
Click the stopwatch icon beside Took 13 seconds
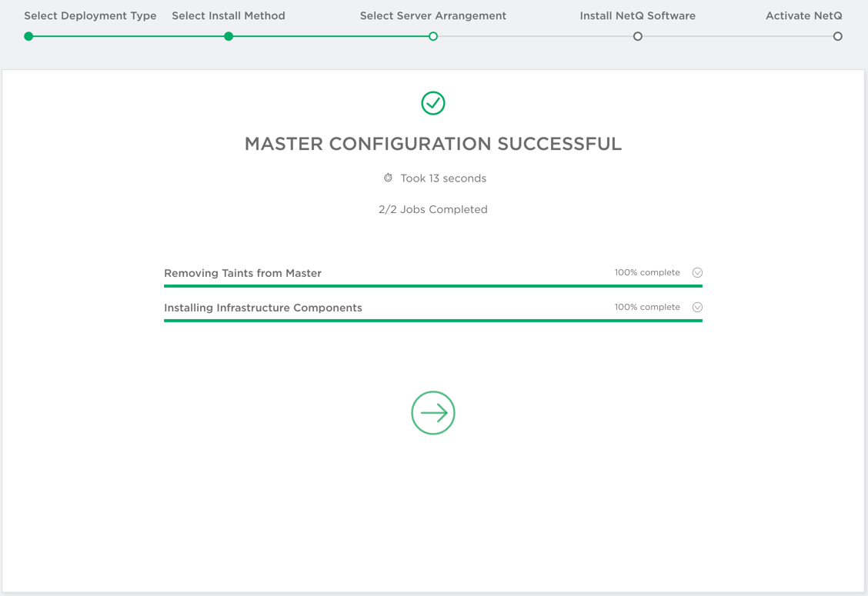click(388, 178)
